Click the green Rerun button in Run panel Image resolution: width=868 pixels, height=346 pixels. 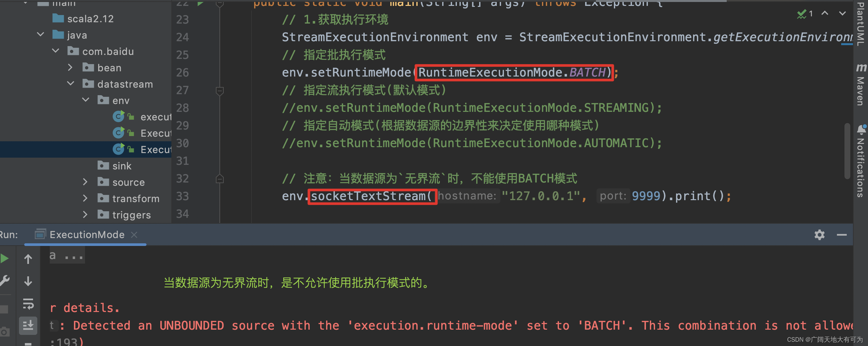tap(4, 258)
